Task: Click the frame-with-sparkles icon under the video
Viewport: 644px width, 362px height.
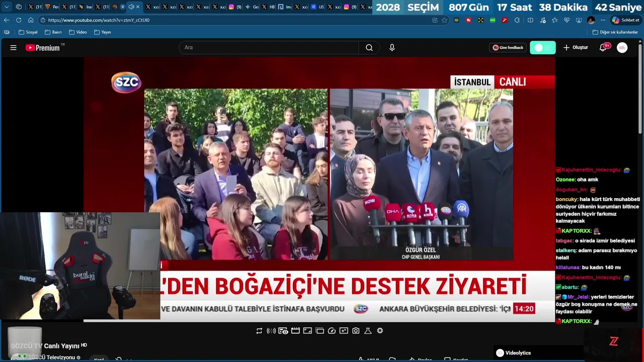Action: [x=344, y=331]
